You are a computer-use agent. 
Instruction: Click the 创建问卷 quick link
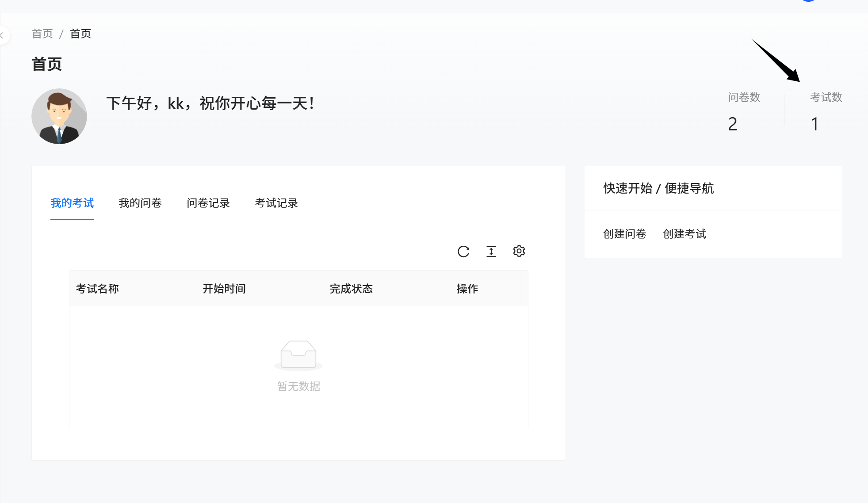coord(624,234)
